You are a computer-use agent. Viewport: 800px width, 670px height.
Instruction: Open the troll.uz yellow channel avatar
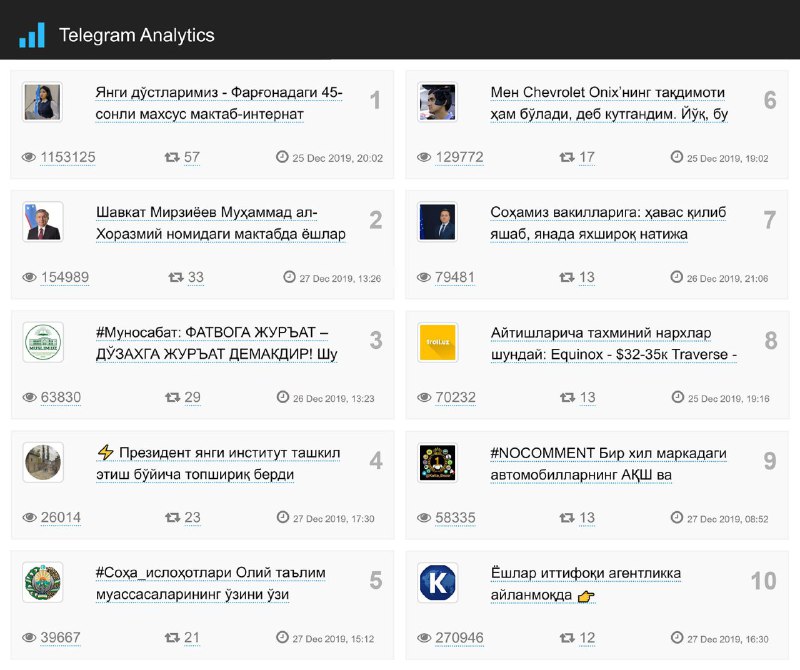coord(437,342)
